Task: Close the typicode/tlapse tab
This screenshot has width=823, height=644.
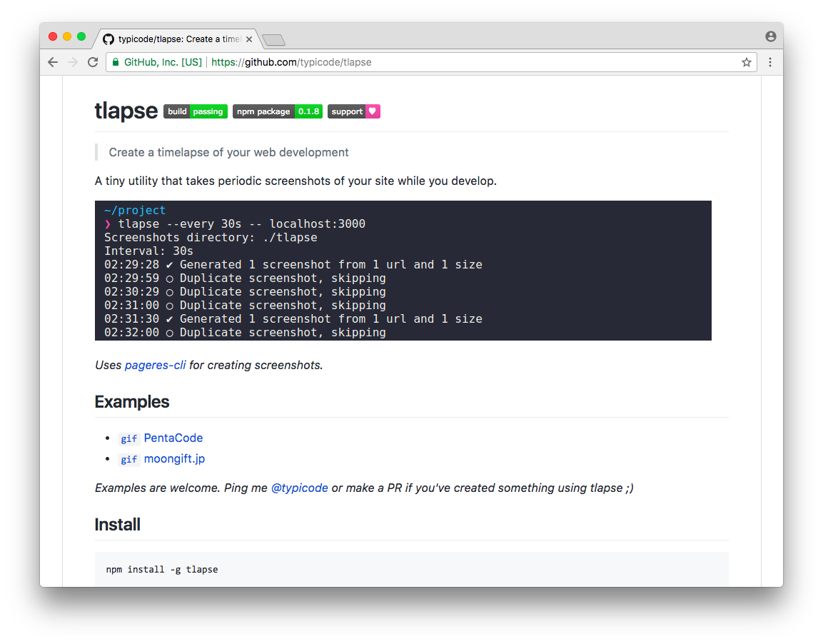Action: 249,39
